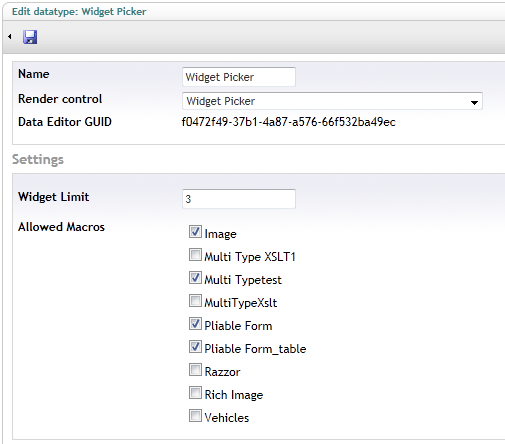
Task: Enable the Multi Type XSLT1 checkbox
Action: coord(195,255)
